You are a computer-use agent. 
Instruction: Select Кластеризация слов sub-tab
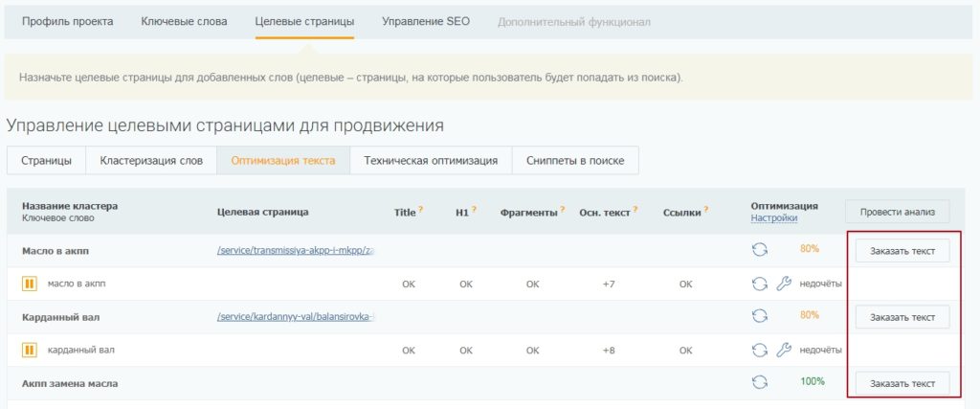point(151,161)
